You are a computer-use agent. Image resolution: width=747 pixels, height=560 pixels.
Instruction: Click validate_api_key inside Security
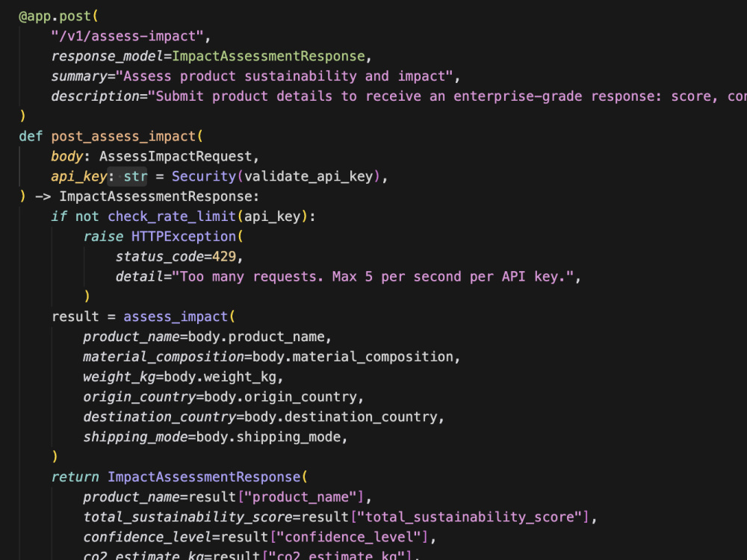point(309,176)
